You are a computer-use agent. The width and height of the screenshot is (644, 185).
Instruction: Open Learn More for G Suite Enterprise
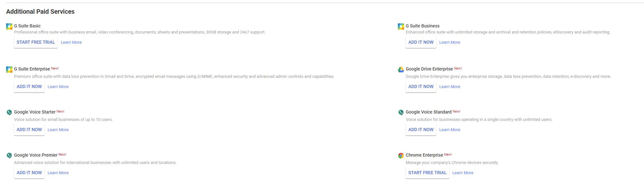click(x=58, y=87)
